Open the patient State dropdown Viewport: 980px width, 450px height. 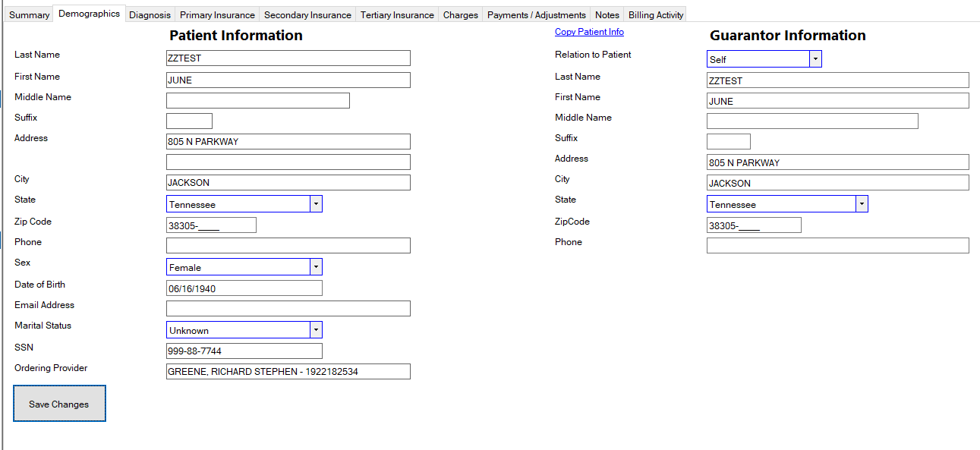pyautogui.click(x=316, y=204)
